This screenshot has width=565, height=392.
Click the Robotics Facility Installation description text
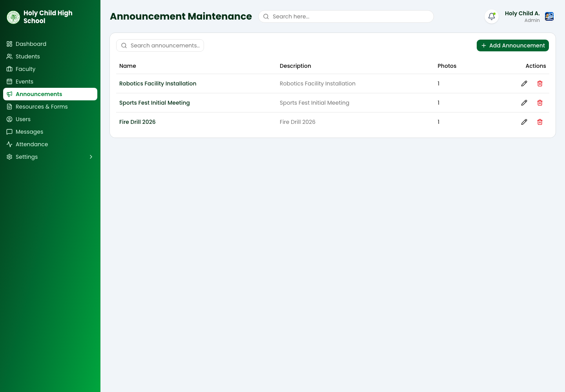(x=317, y=83)
